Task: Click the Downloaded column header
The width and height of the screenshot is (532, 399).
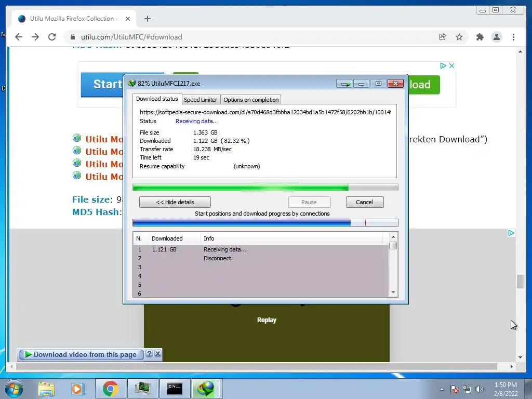Action: (x=175, y=238)
